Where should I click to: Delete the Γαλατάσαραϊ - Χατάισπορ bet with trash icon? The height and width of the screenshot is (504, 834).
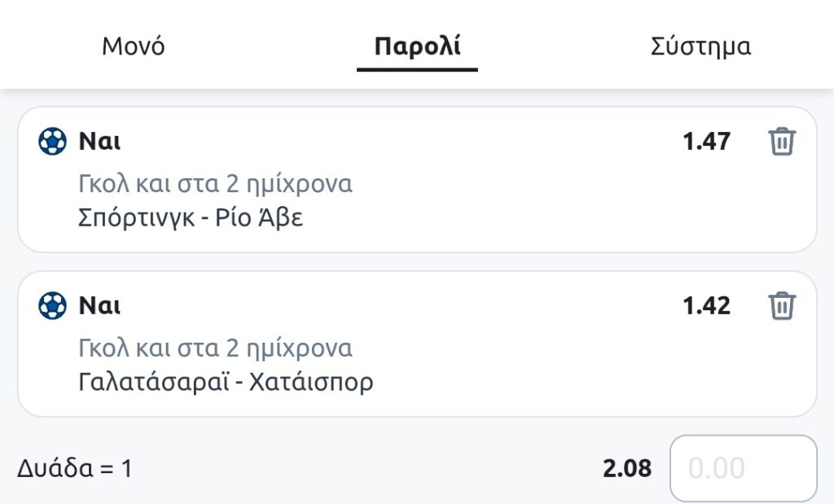781,306
